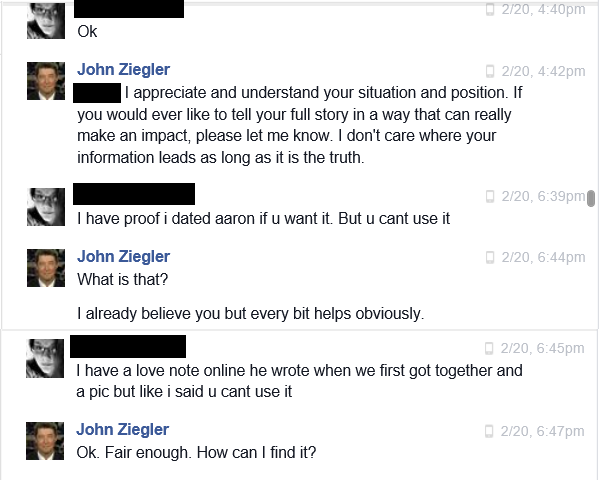
Task: Click John Ziegler avatar beside 'Ok. Fair enough'
Action: point(45,441)
